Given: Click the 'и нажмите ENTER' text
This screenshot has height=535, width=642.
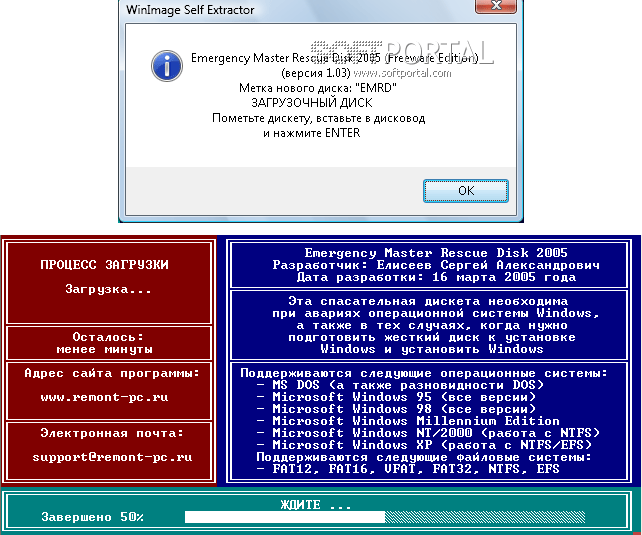Looking at the screenshot, I should click(312, 133).
